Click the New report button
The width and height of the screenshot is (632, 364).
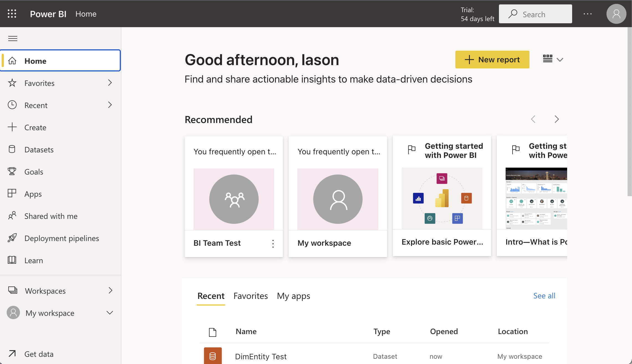pos(492,60)
